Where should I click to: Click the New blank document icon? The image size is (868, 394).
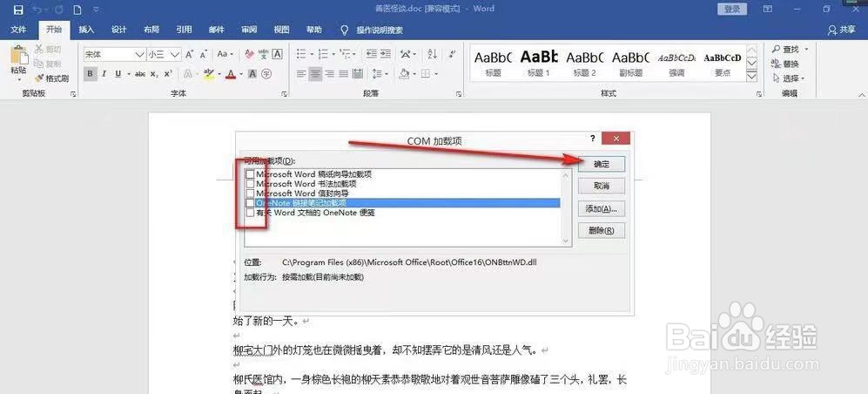(x=77, y=10)
